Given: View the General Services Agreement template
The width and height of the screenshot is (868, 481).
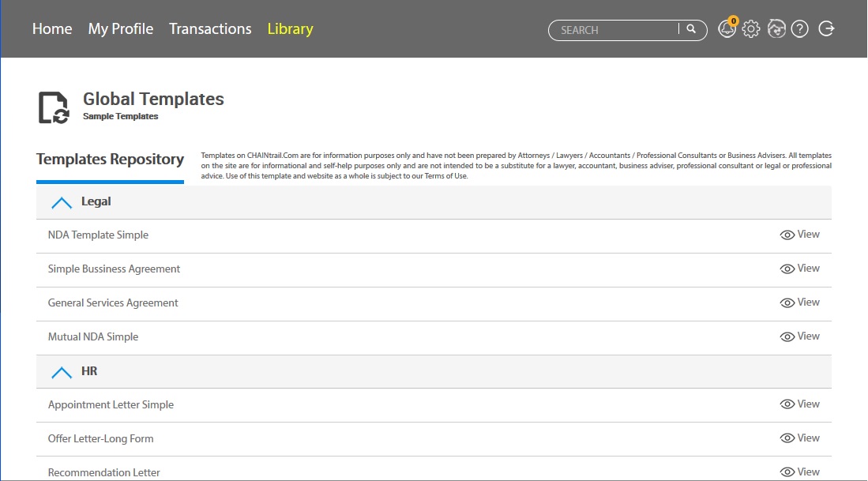Looking at the screenshot, I should [799, 303].
